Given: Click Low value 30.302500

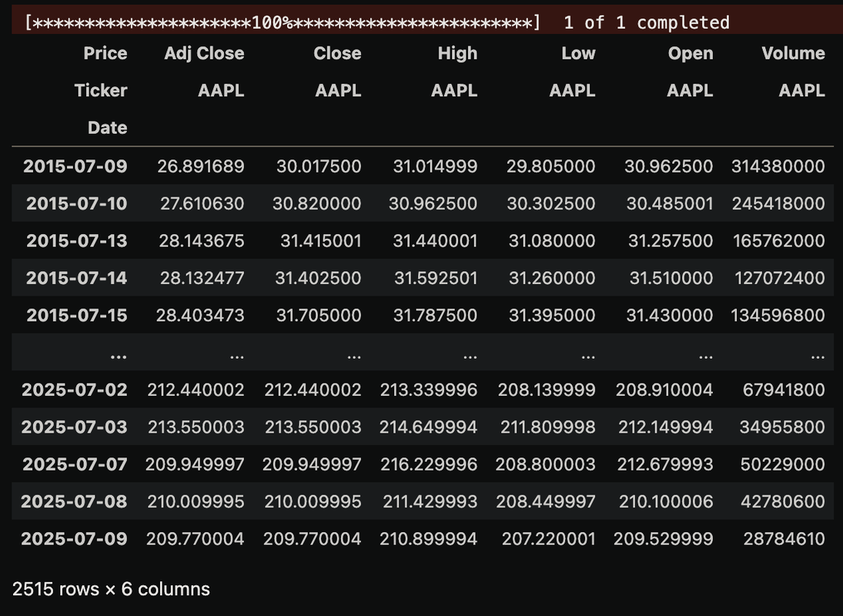Looking at the screenshot, I should [x=551, y=203].
